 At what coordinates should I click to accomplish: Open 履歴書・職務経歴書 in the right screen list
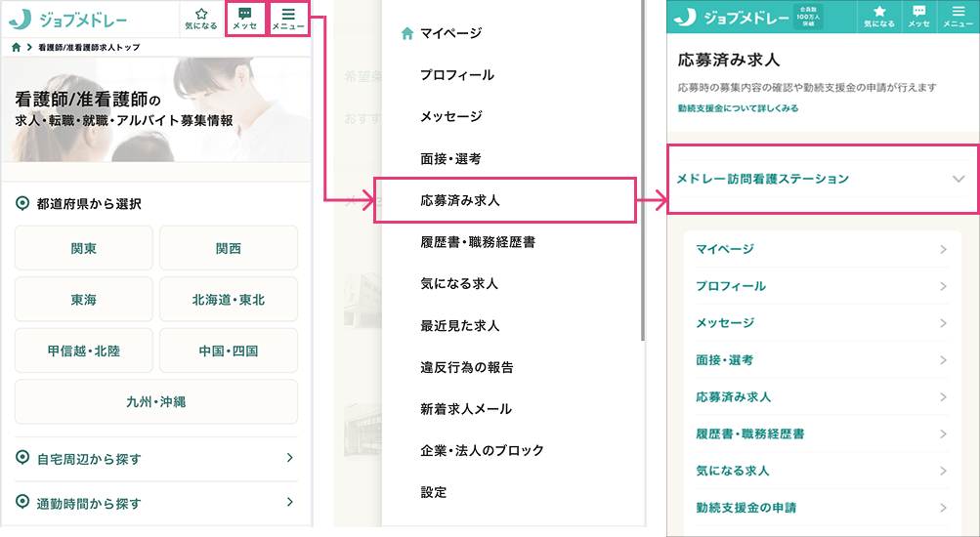(x=823, y=434)
